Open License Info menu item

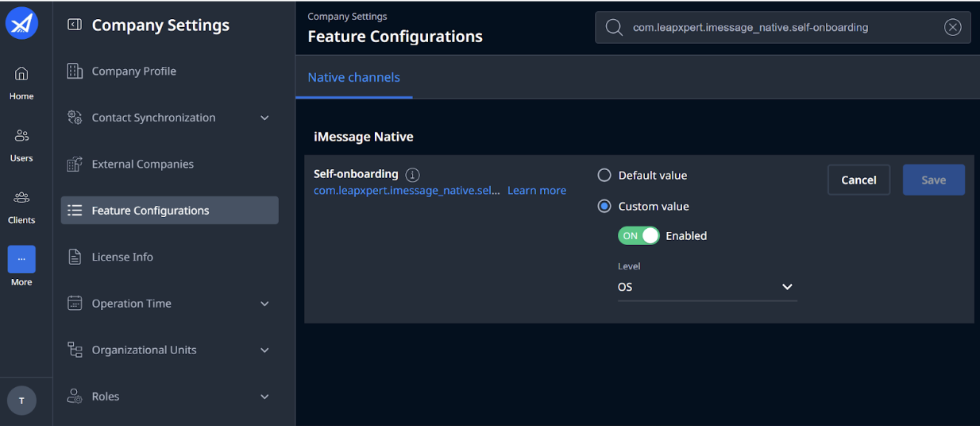click(x=170, y=257)
